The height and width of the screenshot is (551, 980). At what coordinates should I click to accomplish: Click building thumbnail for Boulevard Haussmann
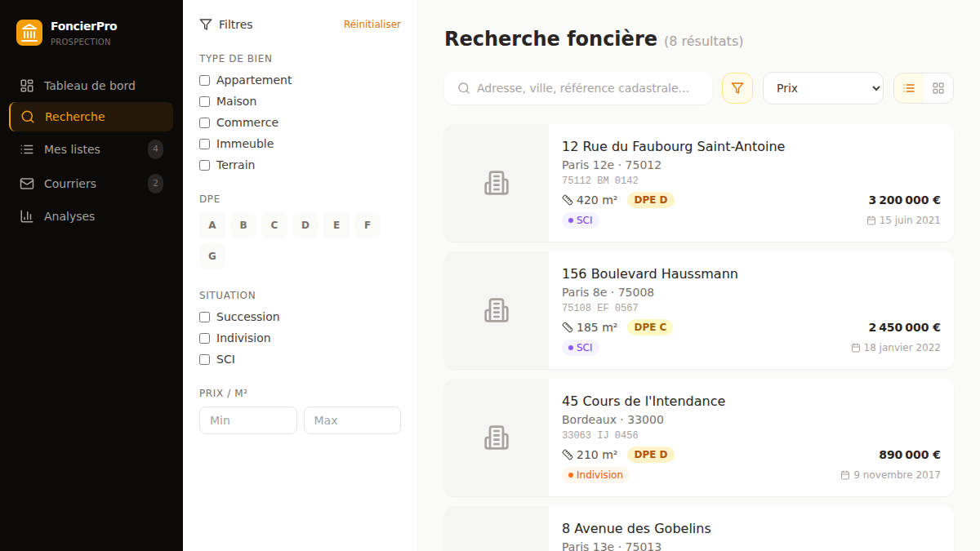[497, 310]
